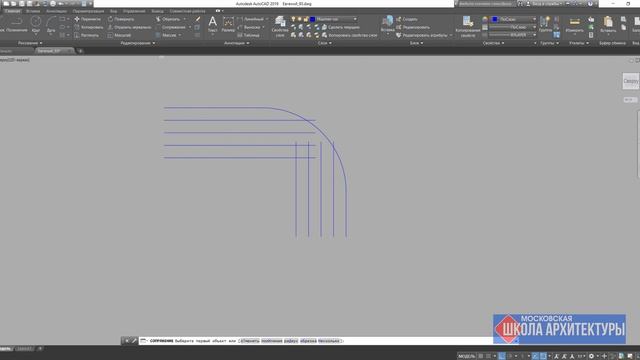640x360 pixels.
Task: Click the Insert block (Вставка) icon
Action: [x=387, y=24]
